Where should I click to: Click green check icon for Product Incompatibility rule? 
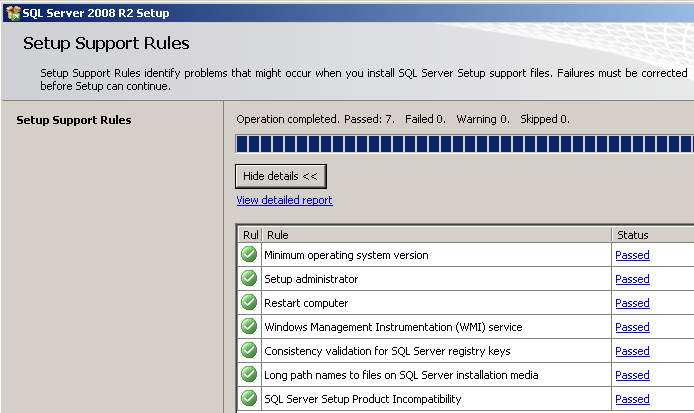(x=249, y=398)
